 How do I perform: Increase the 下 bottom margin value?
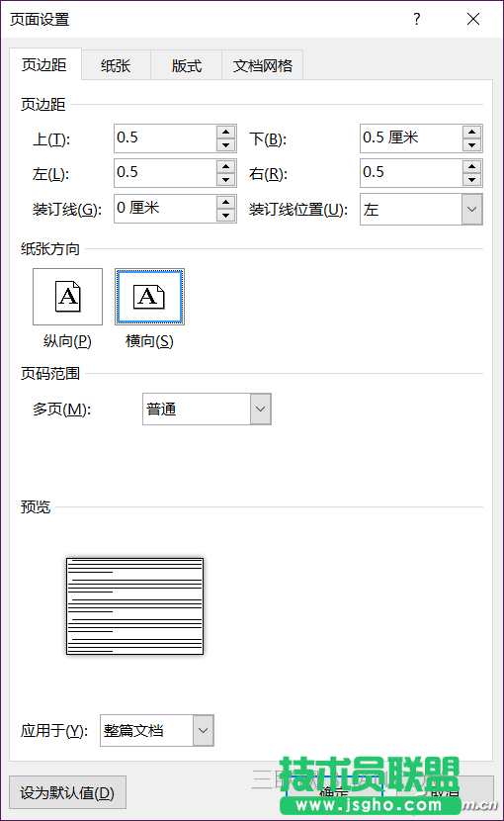471,132
